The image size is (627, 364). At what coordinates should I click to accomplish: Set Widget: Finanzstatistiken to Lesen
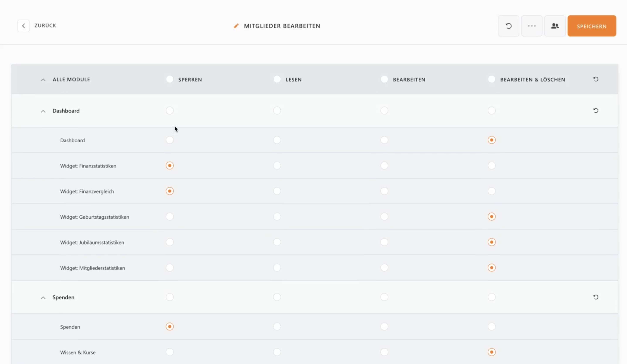coord(277,165)
